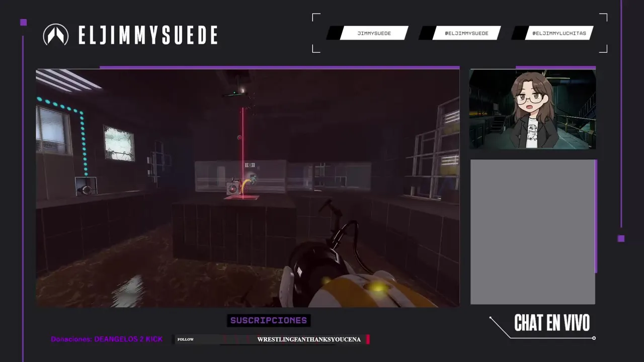Click the CHAT EN VIVO label
This screenshot has width=644, height=362.
click(552, 323)
